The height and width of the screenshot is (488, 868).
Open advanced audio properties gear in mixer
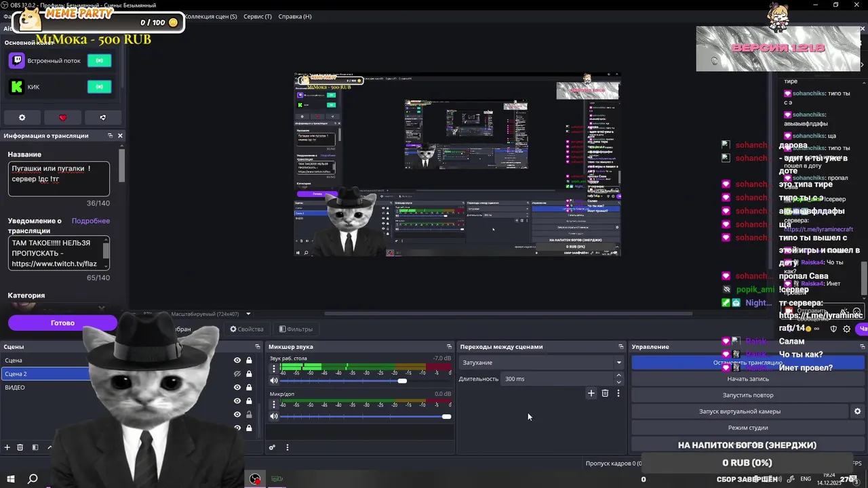click(x=272, y=447)
